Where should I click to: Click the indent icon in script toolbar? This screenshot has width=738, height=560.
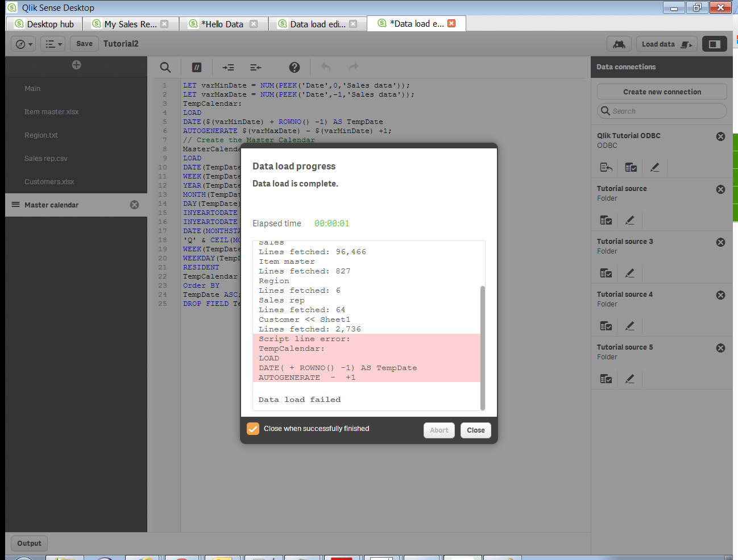(228, 67)
